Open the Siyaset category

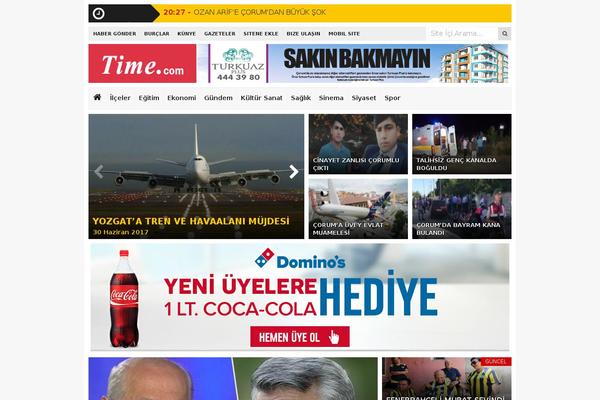pyautogui.click(x=364, y=98)
